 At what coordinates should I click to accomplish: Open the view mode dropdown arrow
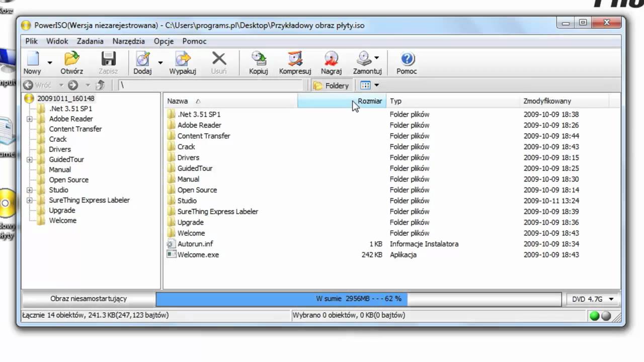376,85
